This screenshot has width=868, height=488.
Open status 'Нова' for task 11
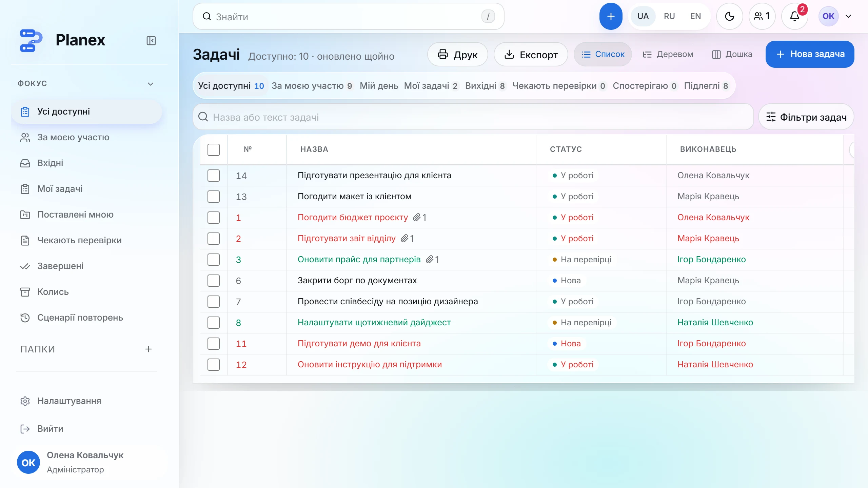coord(567,344)
